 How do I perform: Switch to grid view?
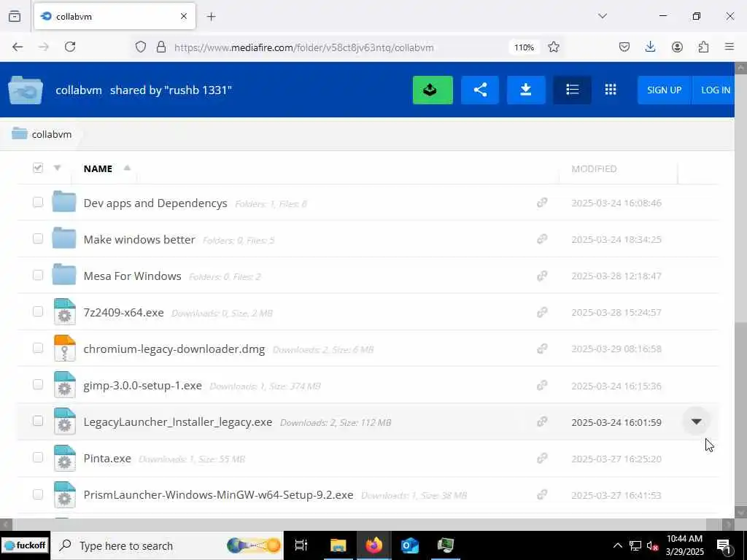click(x=611, y=90)
